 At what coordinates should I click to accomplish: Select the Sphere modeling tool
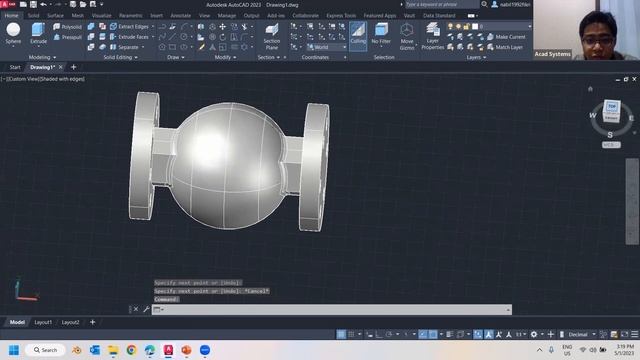click(13, 33)
